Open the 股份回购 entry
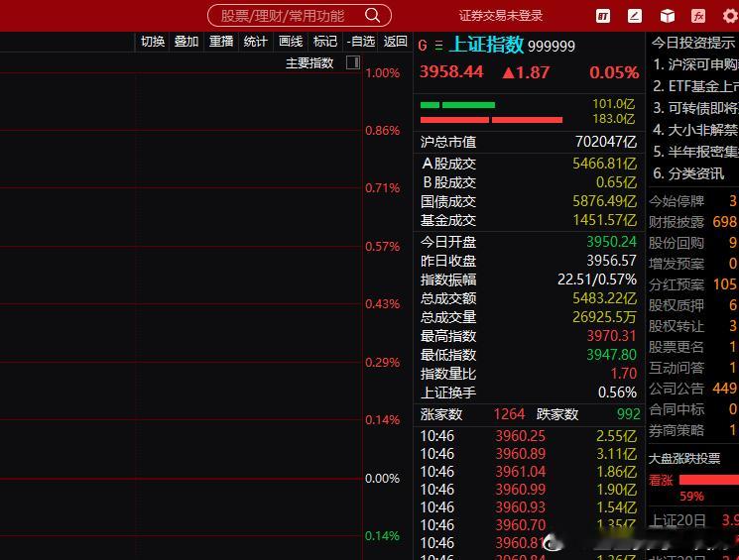This screenshot has width=739, height=560. (x=692, y=243)
